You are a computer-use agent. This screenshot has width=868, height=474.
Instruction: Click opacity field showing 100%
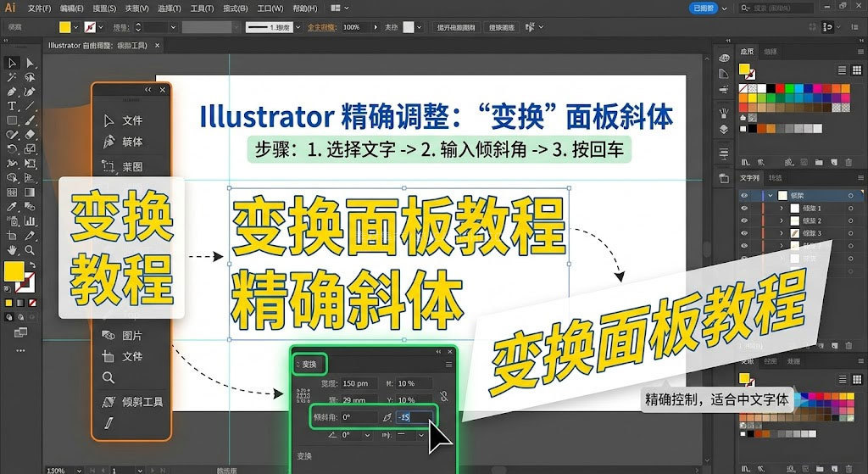356,27
